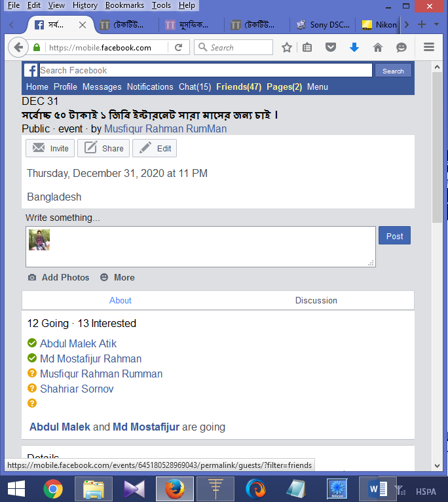The width and height of the screenshot is (448, 502).
Task: Click the Facebook logo icon
Action: pos(31,70)
